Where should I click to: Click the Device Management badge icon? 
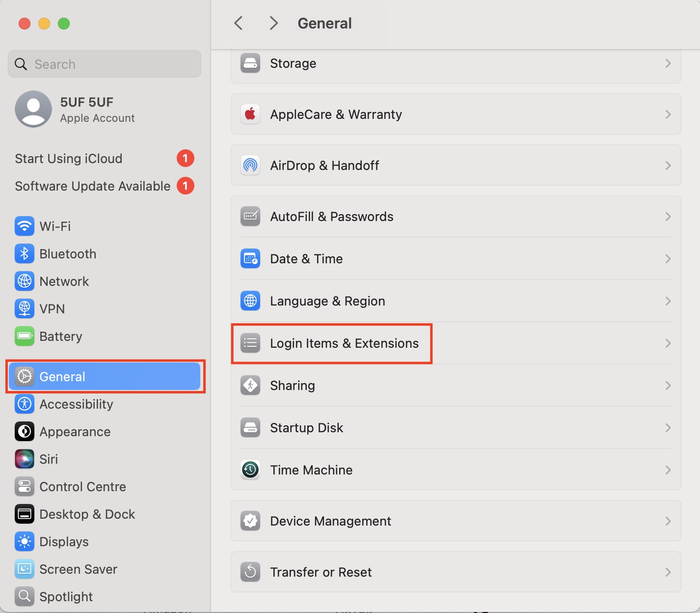tap(250, 521)
